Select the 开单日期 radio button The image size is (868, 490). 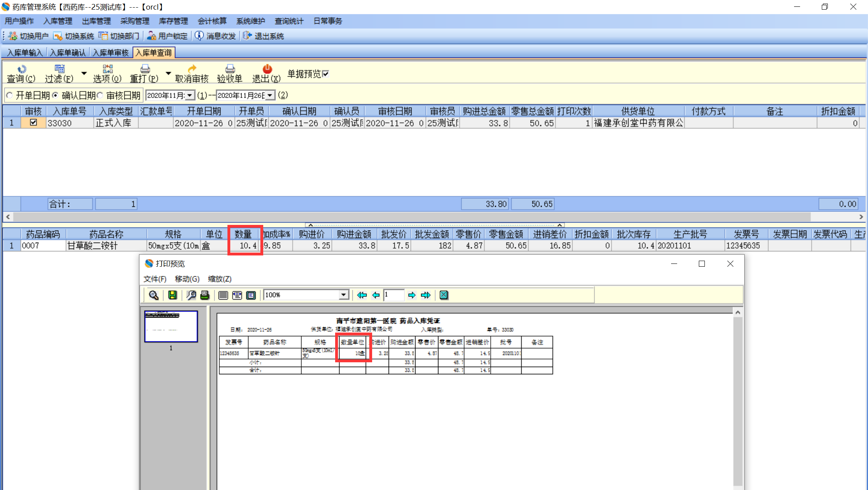click(x=10, y=96)
